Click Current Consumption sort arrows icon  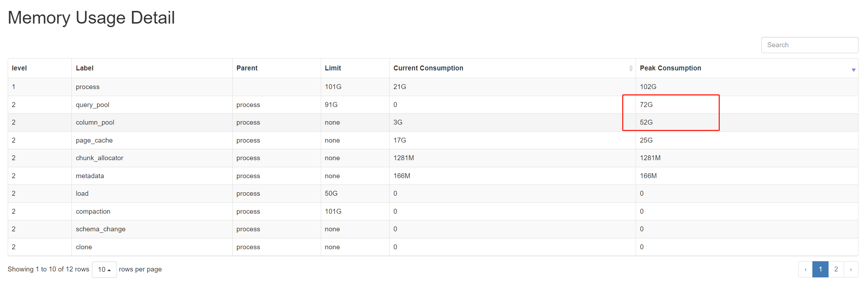click(630, 68)
